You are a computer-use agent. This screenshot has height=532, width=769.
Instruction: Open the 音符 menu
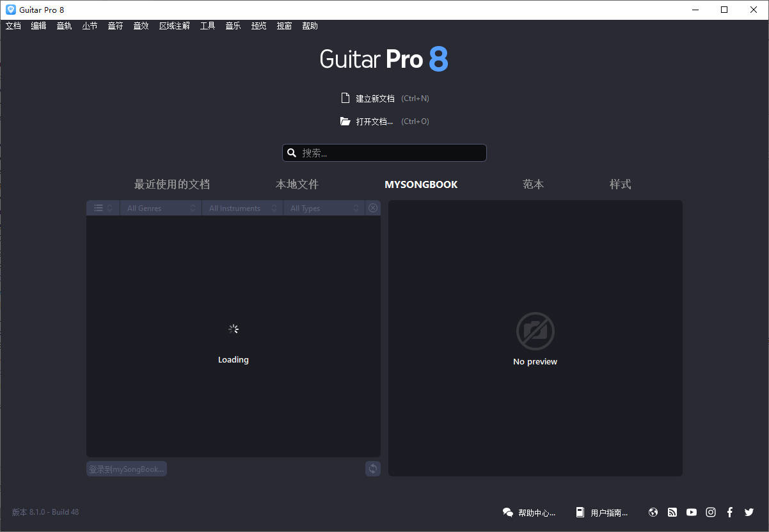pos(116,26)
